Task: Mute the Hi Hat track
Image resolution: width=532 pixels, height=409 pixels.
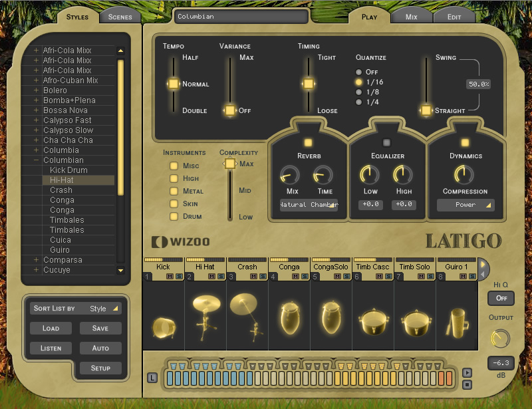Action: pyautogui.click(x=211, y=276)
